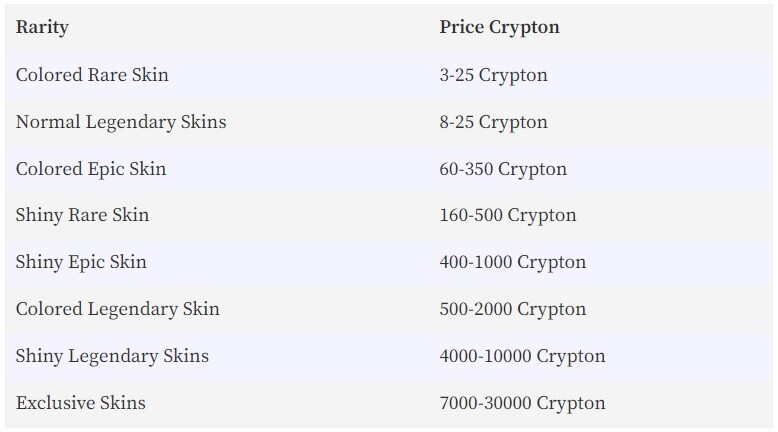Click the word Crypton in the header
The width and height of the screenshot is (778, 432).
524,28
